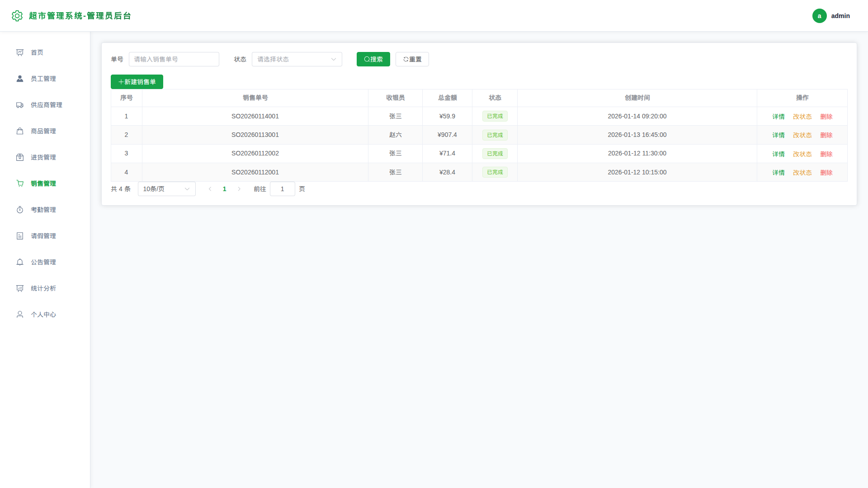Click 改状态 for order SO20260113001
Screen dimensions: 868x488
[x=802, y=135]
